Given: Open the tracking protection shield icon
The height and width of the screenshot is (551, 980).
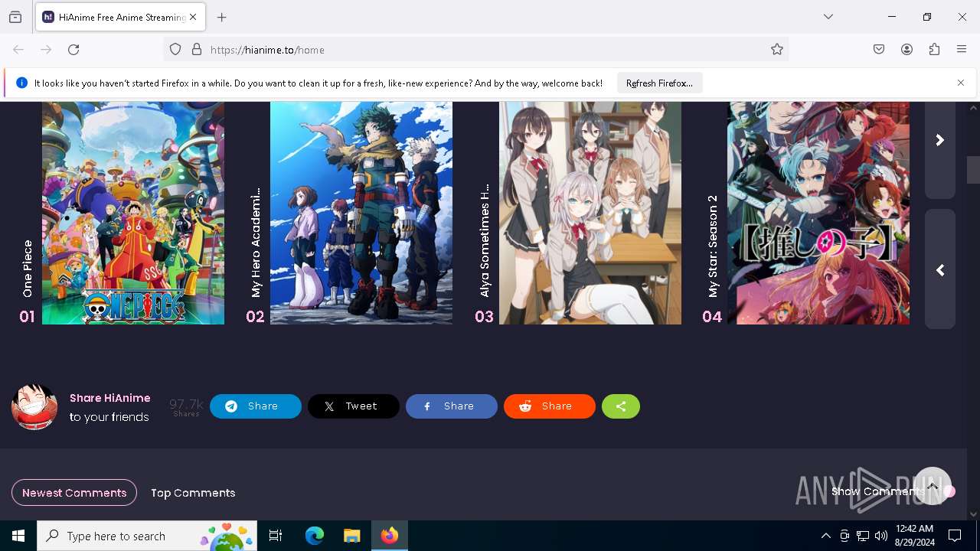Looking at the screenshot, I should click(x=175, y=50).
